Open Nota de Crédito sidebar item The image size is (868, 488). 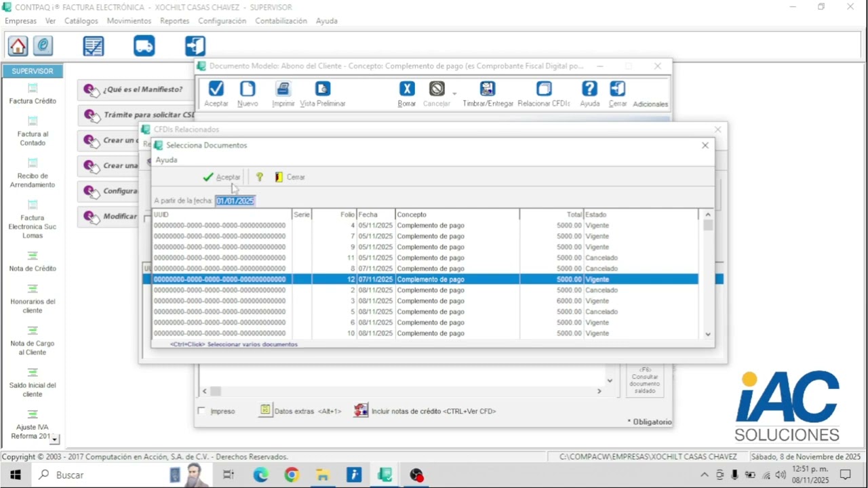click(x=33, y=262)
